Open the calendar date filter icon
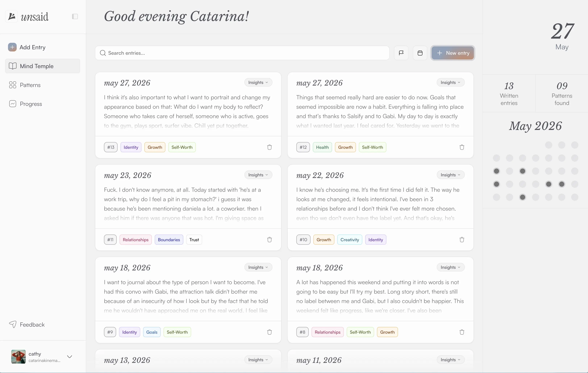The width and height of the screenshot is (588, 373). coord(420,53)
